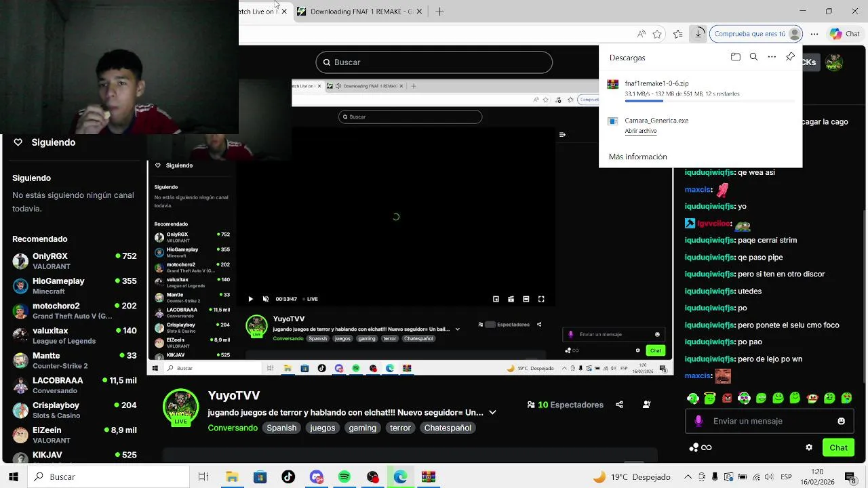This screenshot has width=868, height=488.
Task: Click the Enviar un mensaje input
Action: point(770,421)
